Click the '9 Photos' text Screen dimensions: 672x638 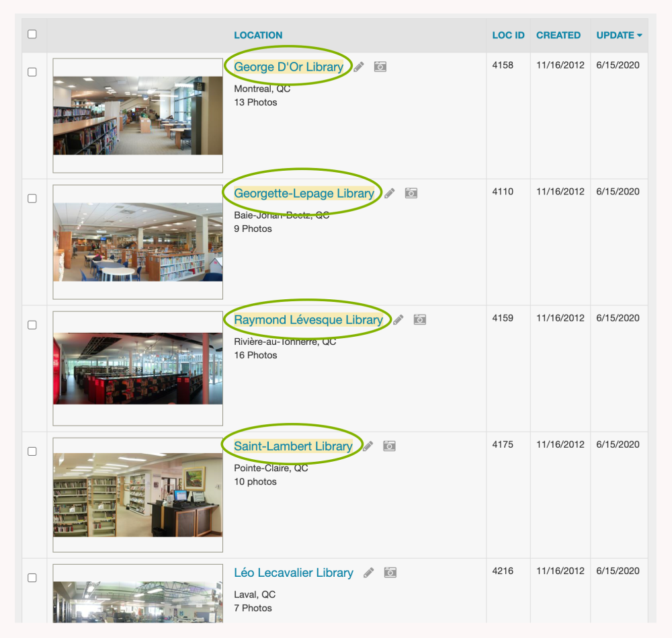coord(253,229)
